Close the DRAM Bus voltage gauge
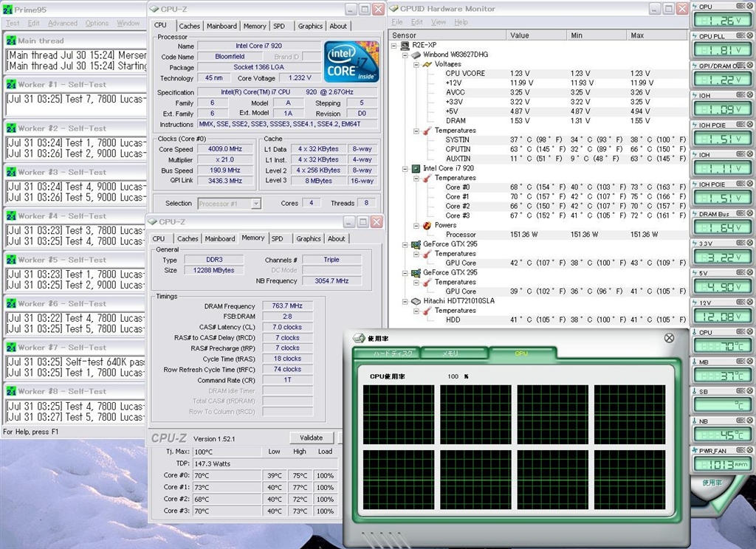 pos(749,214)
